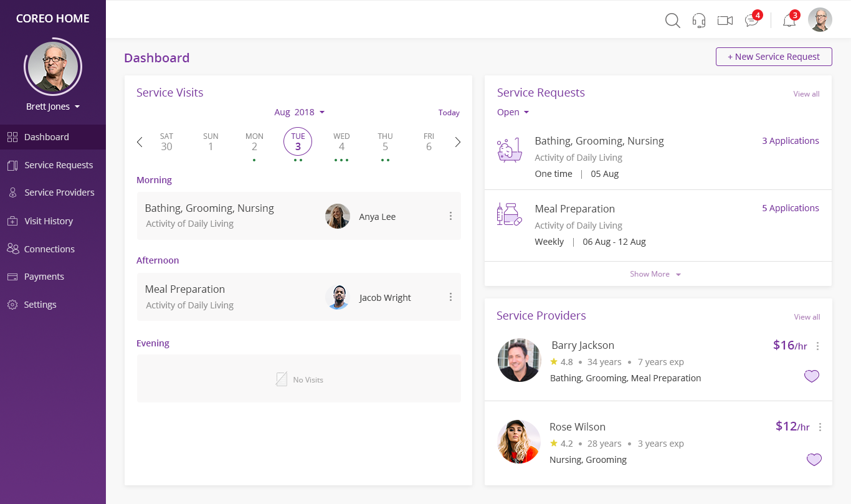Viewport: 851px width, 504px height.
Task: Open notifications bell with 3 badge
Action: (791, 19)
